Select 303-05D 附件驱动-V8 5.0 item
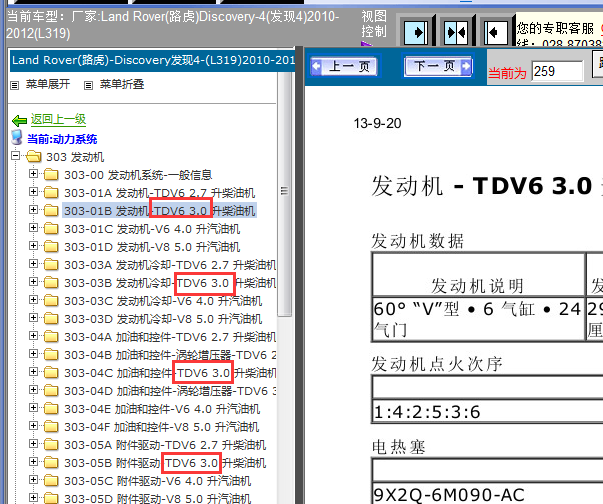 point(158,498)
